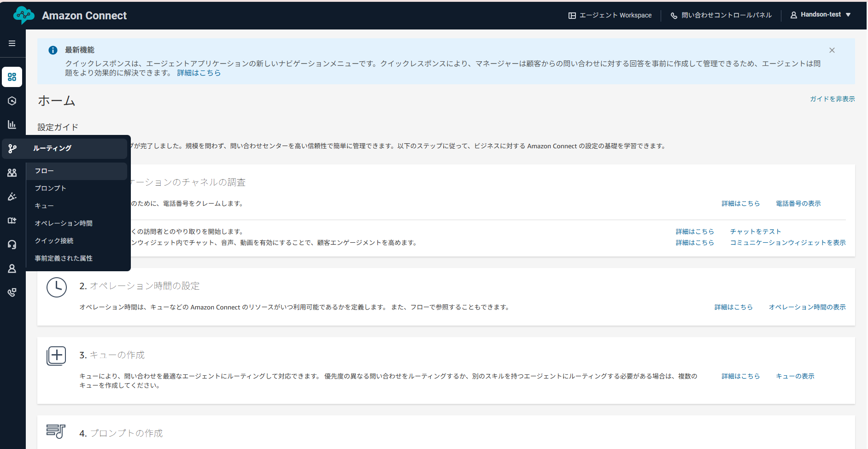868x449 pixels.
Task: Dismiss the 最新機能 notification banner
Action: (x=832, y=50)
